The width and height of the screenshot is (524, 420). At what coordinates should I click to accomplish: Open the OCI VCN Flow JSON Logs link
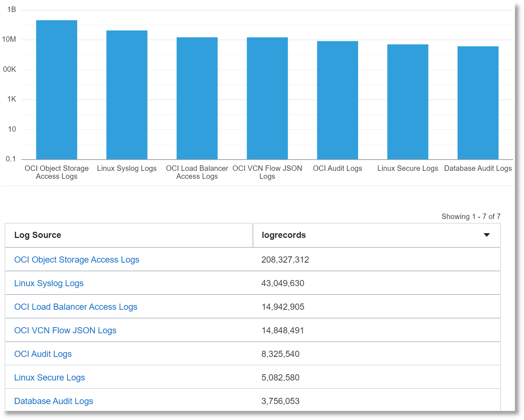coord(65,330)
